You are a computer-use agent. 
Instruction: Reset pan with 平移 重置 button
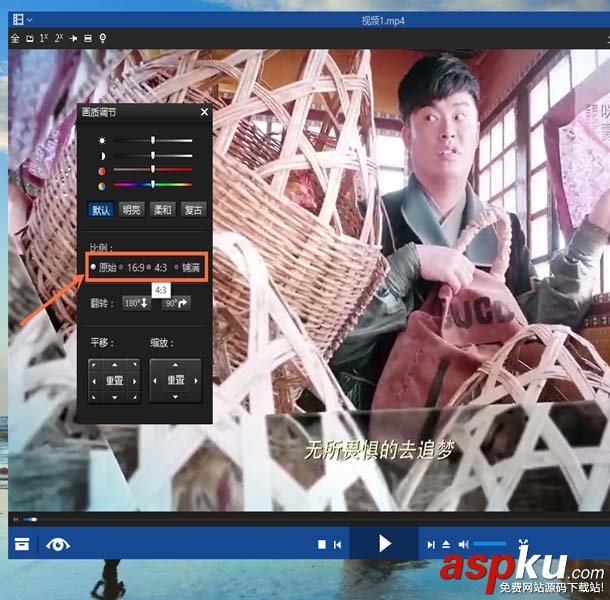(114, 381)
